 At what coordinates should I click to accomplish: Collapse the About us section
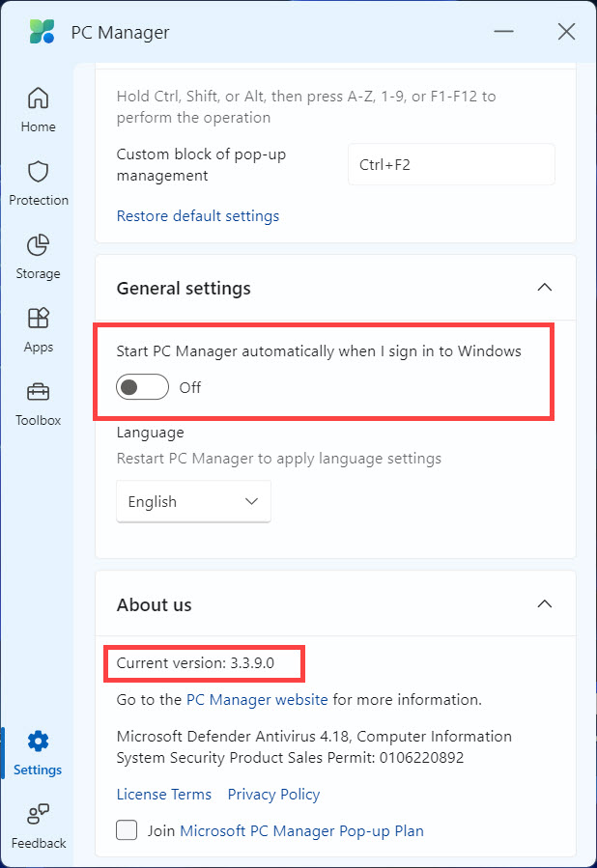pyautogui.click(x=545, y=604)
